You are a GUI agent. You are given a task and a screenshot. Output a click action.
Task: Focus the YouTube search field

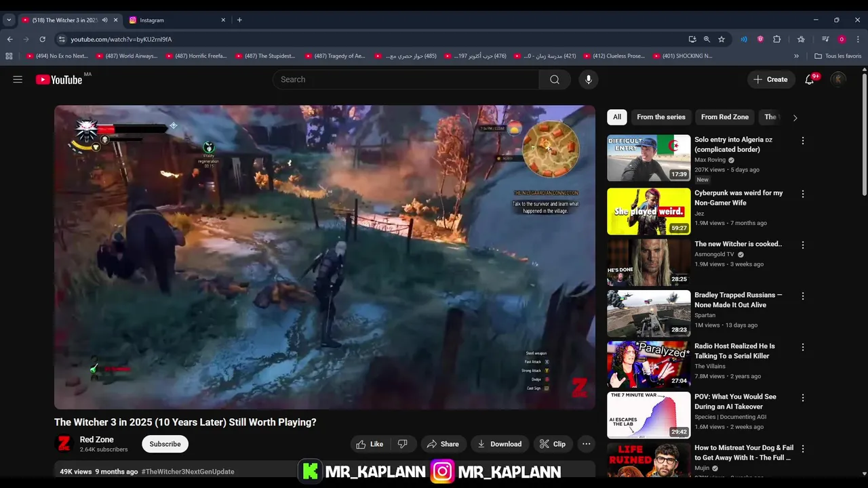(x=406, y=79)
